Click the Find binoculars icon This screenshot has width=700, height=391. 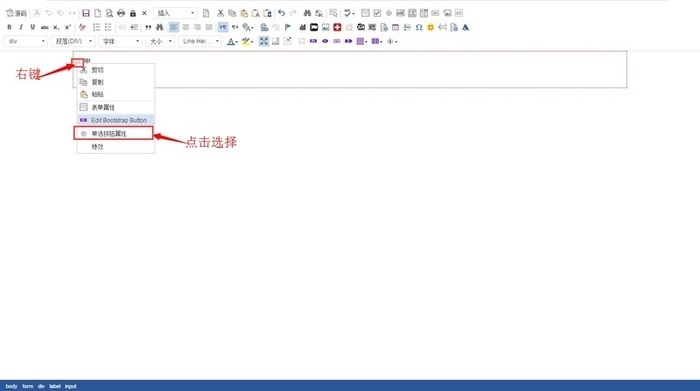[307, 13]
